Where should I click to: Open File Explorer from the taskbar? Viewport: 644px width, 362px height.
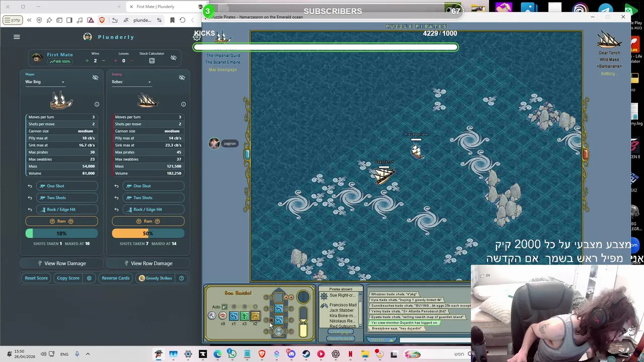365,354
